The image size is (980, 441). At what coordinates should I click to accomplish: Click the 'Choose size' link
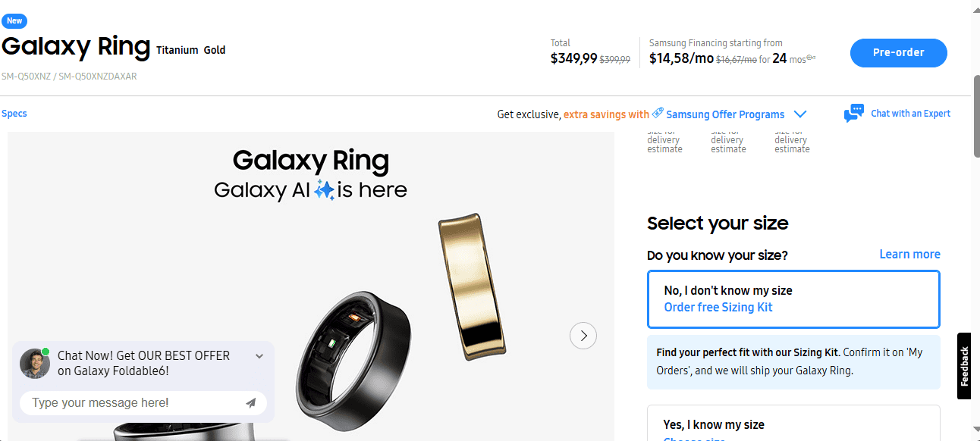click(x=693, y=438)
